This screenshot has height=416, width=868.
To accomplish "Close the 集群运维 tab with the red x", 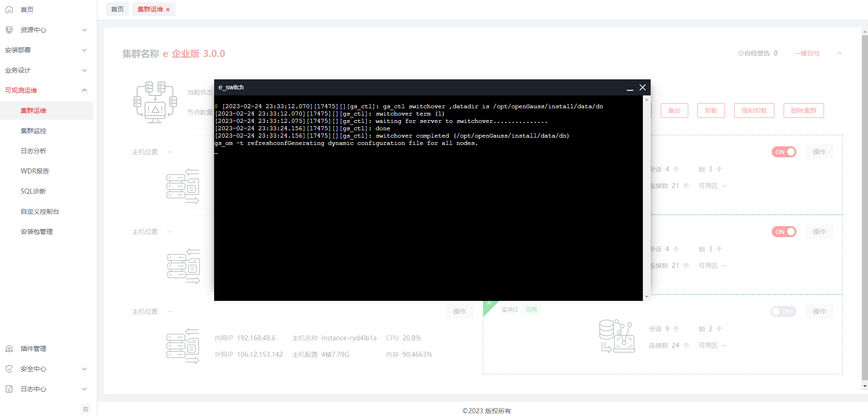I will [x=168, y=10].
